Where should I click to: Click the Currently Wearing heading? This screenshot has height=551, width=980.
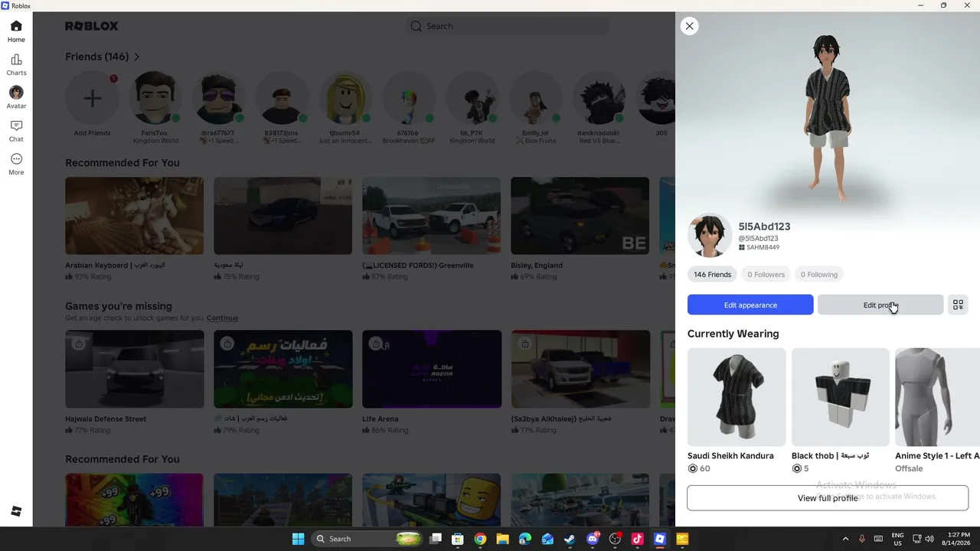coord(733,334)
